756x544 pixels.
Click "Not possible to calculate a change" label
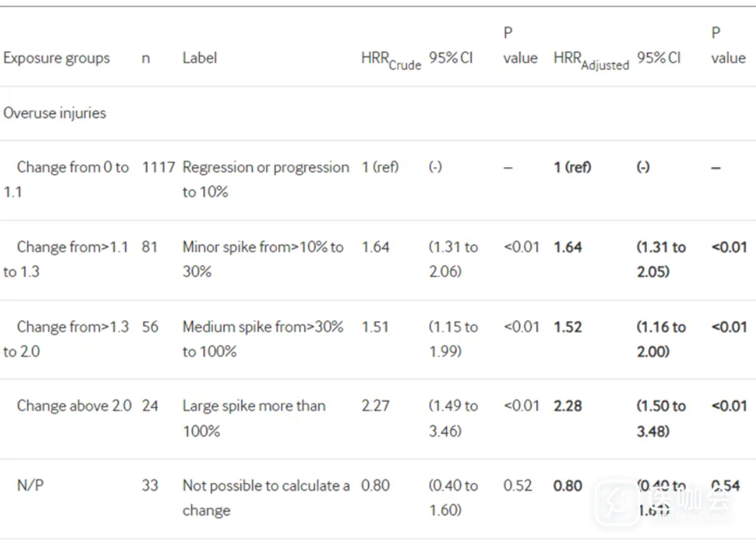(x=265, y=497)
